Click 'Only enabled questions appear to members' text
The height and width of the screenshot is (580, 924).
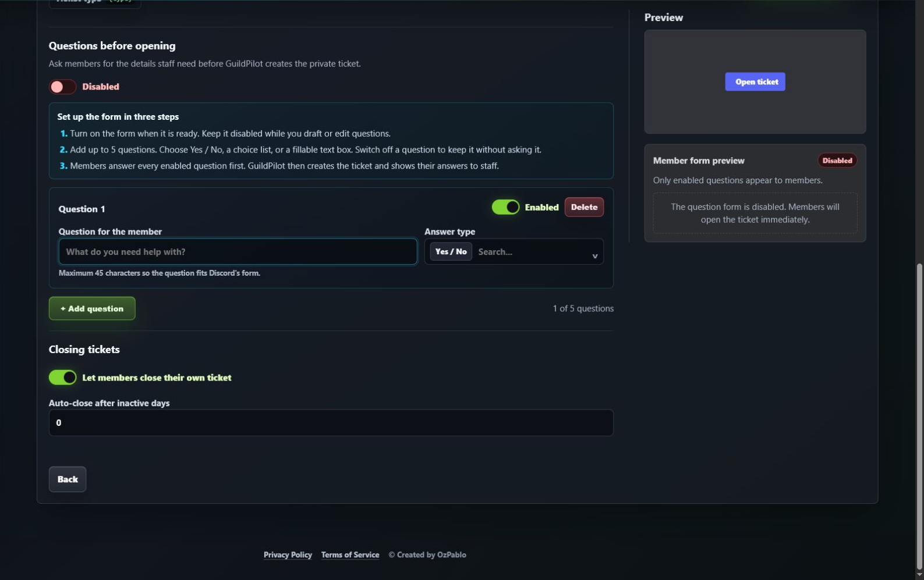(738, 180)
